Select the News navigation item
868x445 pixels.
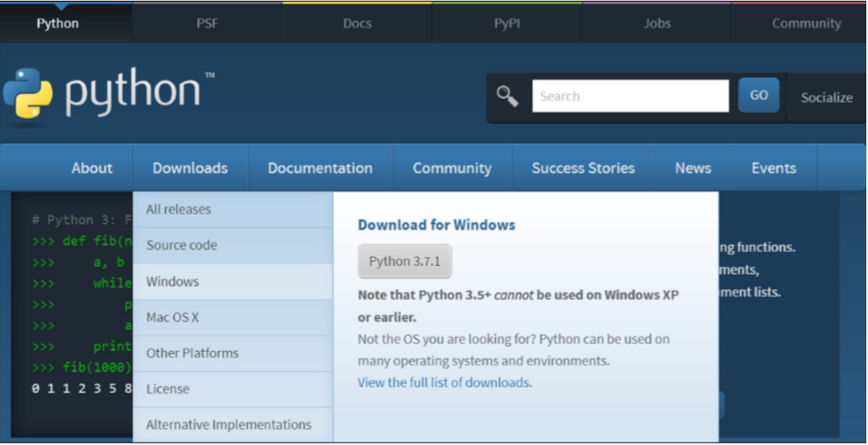[x=693, y=168]
